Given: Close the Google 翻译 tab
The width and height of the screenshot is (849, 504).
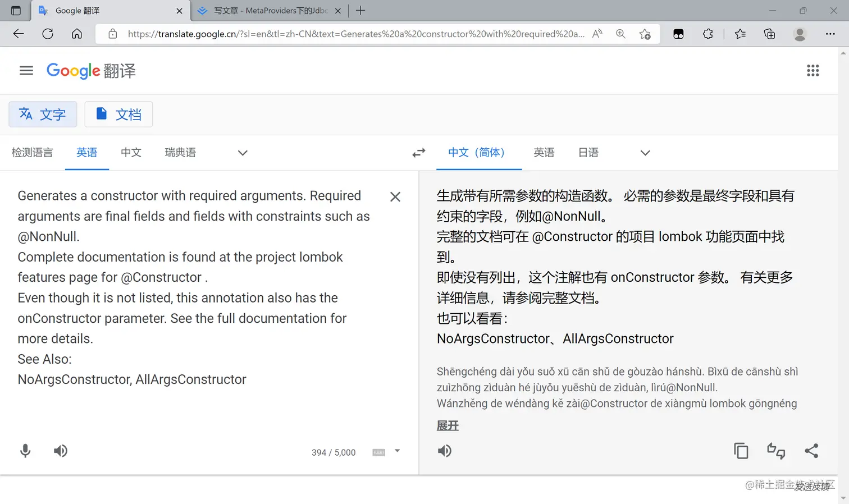Looking at the screenshot, I should [x=179, y=11].
